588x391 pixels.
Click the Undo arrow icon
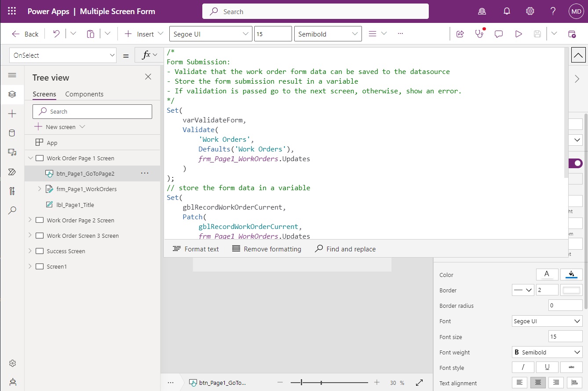(x=56, y=34)
